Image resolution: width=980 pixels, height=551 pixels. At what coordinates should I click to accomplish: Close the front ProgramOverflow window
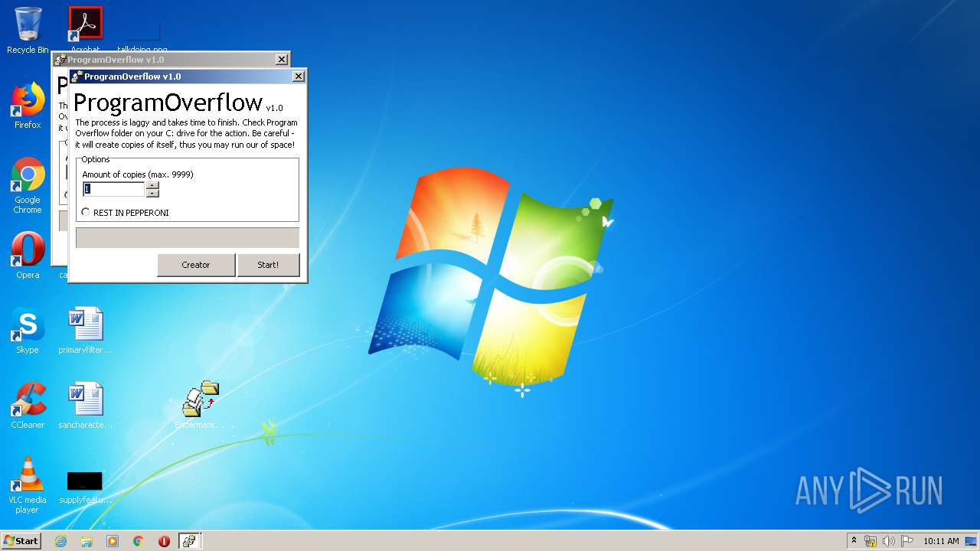pos(299,76)
